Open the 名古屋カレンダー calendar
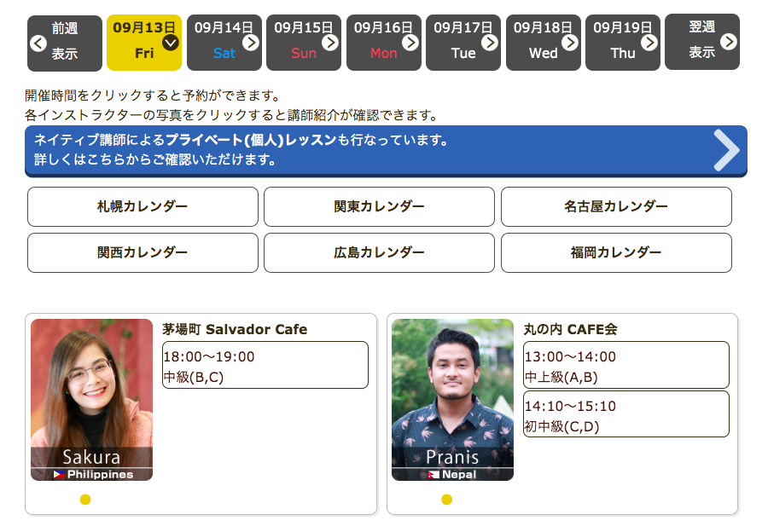The image size is (768, 532). pos(616,206)
